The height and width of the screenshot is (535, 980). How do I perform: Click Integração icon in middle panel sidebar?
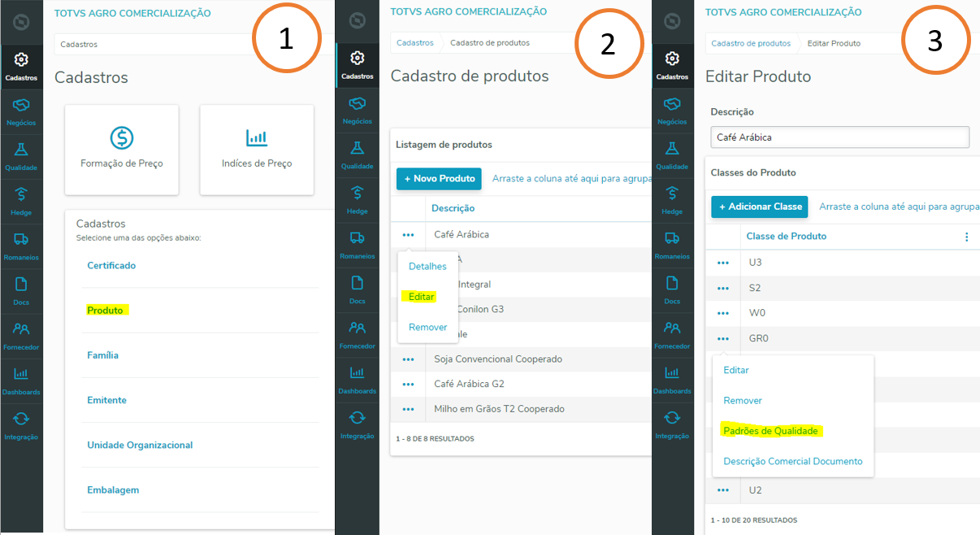click(x=357, y=417)
